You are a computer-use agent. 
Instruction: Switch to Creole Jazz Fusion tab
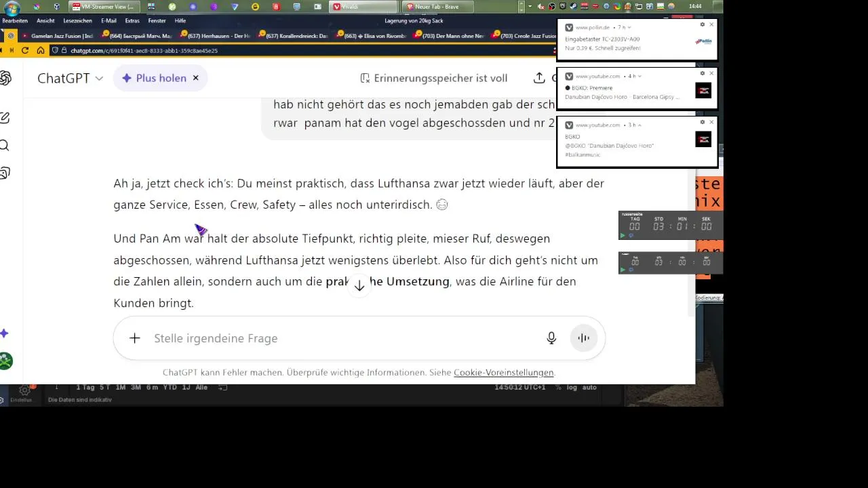[524, 36]
